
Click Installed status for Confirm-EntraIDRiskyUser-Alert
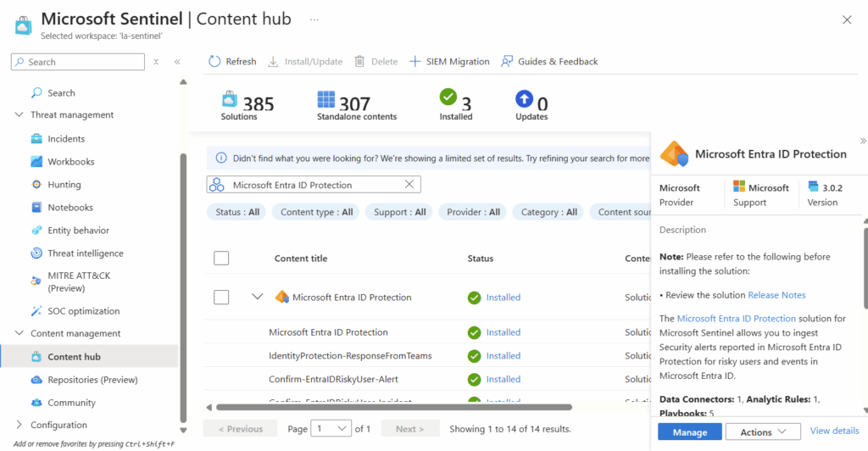click(x=504, y=379)
